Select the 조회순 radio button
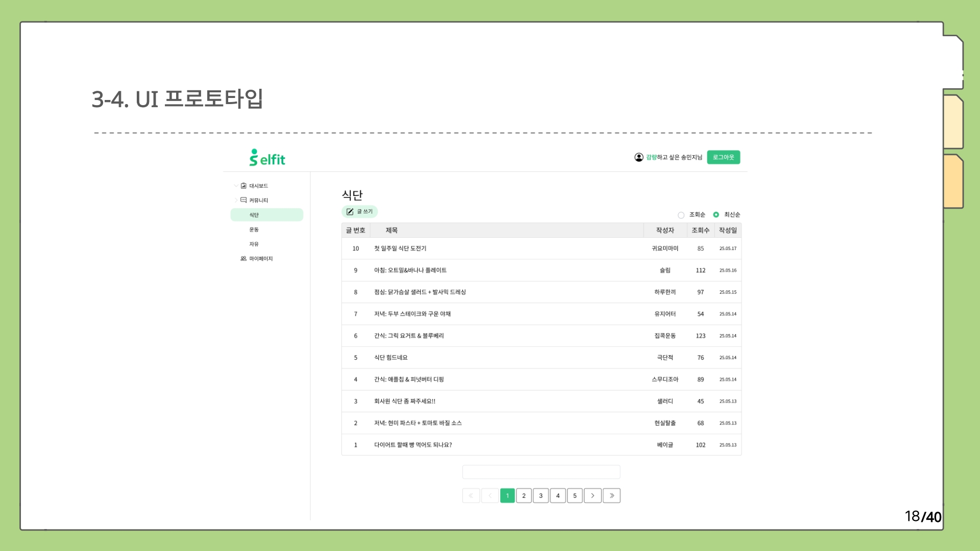This screenshot has width=980, height=551. coord(681,215)
